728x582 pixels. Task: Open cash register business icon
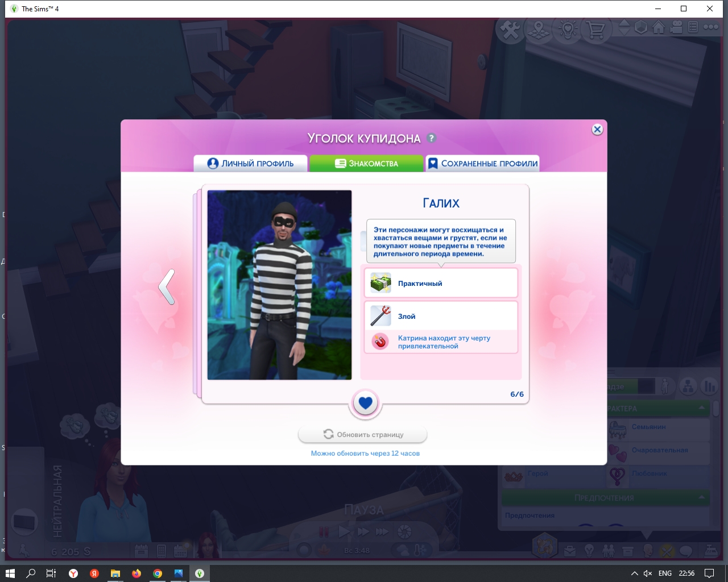711,551
